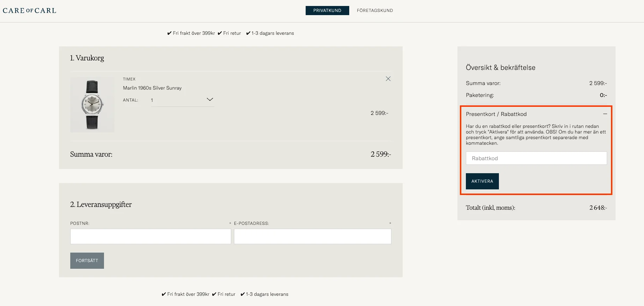Viewport: 644px width, 306px height.
Task: Open the Marlin 1960s Silver Sunray product link
Action: click(x=152, y=88)
